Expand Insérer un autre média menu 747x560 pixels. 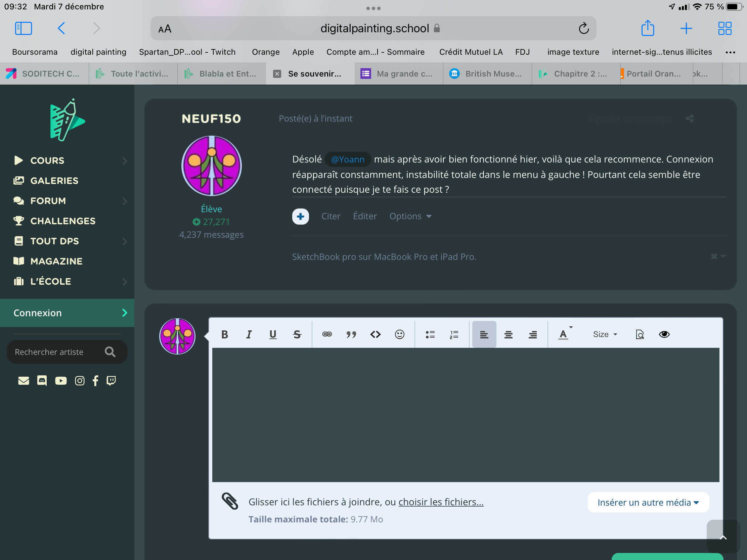click(648, 502)
